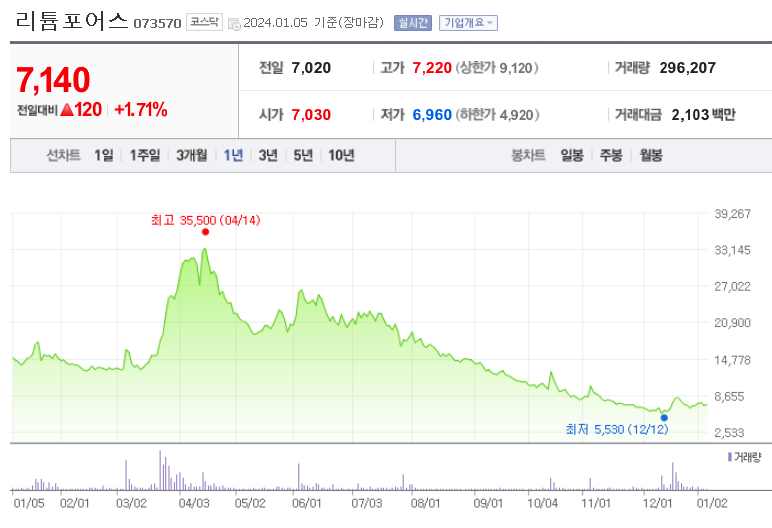
Task: Click the red up-triangle change icon
Action: (x=67, y=110)
